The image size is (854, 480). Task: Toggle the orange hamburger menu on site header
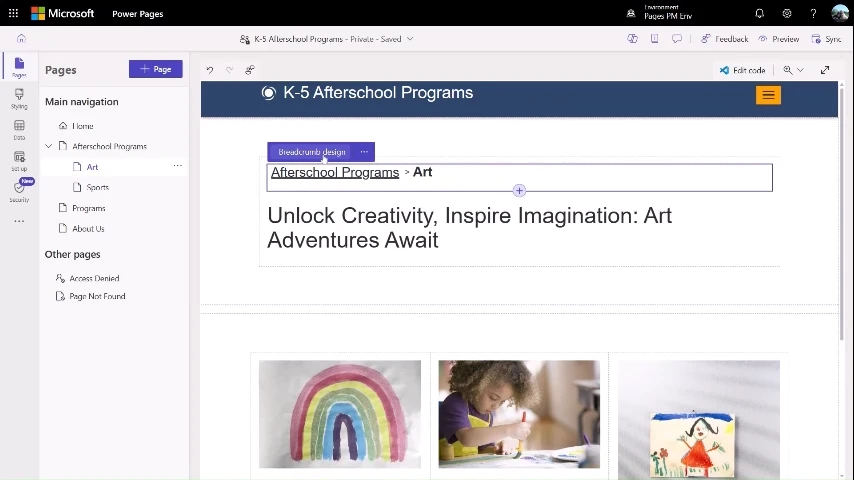click(x=768, y=95)
